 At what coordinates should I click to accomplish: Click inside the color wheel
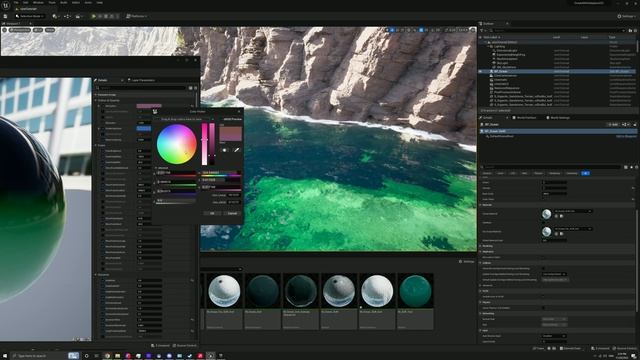coord(177,144)
